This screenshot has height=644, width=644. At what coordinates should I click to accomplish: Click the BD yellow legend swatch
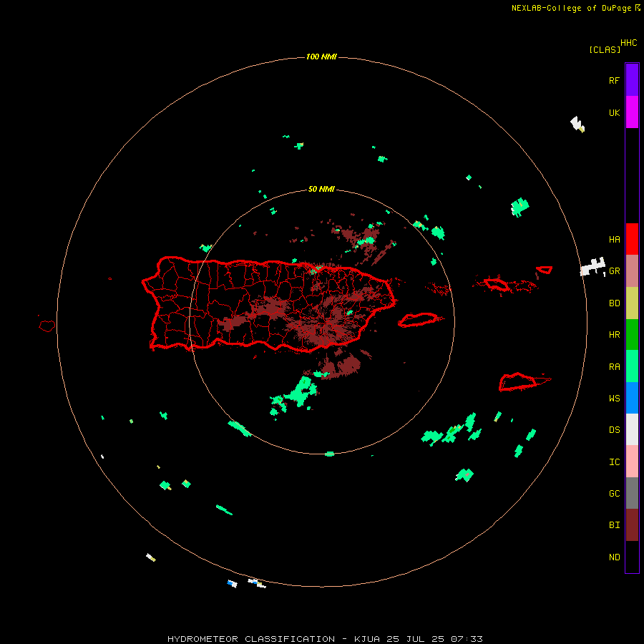coord(632,303)
